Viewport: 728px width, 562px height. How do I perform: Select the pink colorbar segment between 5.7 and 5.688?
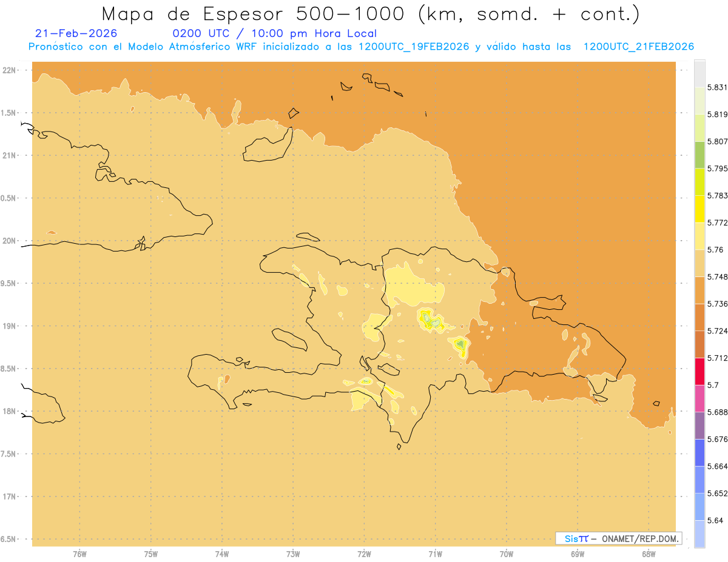(x=699, y=398)
